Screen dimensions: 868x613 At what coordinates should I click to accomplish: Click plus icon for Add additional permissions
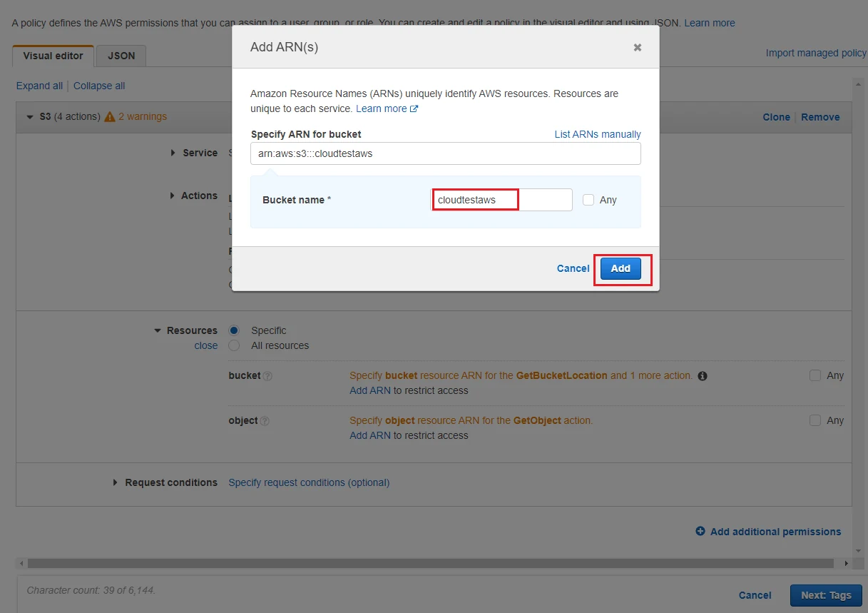[x=700, y=531]
